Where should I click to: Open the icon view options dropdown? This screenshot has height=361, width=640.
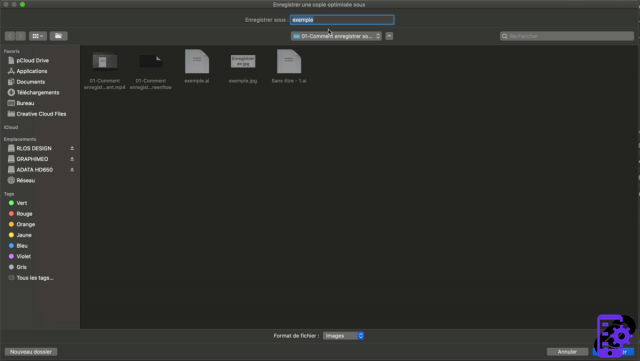click(x=38, y=36)
